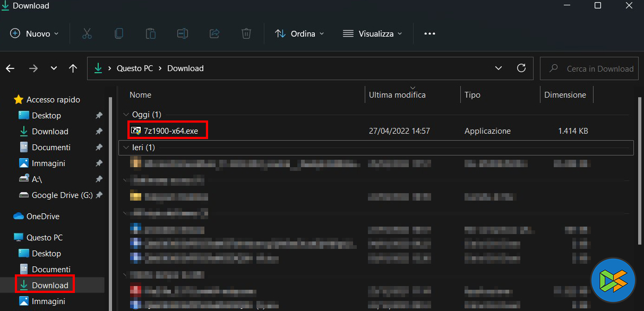Open the Nuovo dropdown menu
The width and height of the screenshot is (644, 311).
coord(35,33)
